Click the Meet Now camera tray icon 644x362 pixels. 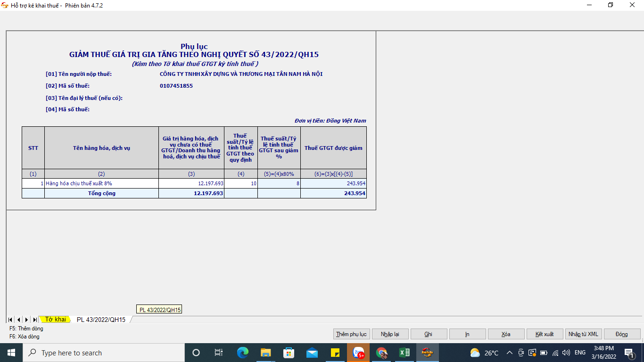(x=521, y=353)
